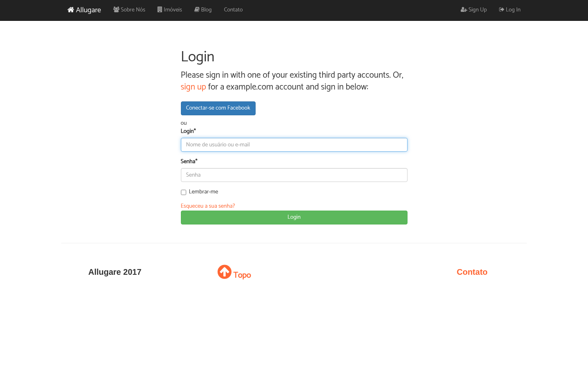Click the Allugare home icon in navbar
588x368 pixels.
(x=71, y=9)
